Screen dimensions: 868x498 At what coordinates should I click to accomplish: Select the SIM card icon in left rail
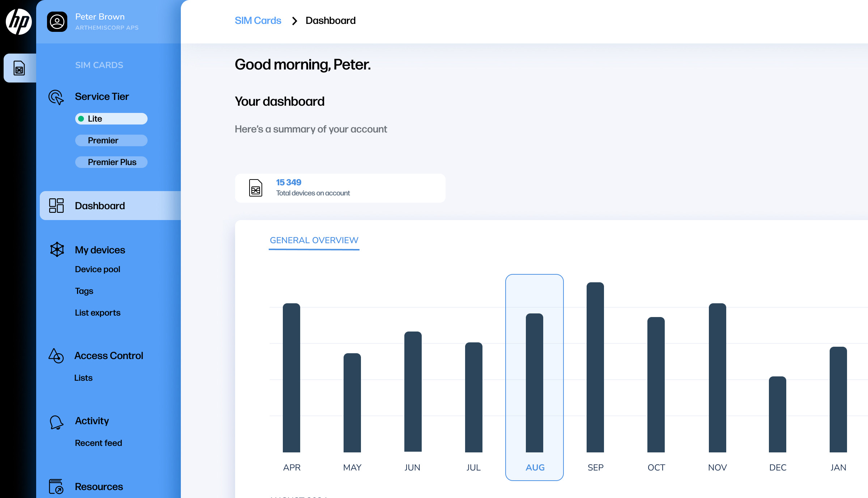point(19,68)
